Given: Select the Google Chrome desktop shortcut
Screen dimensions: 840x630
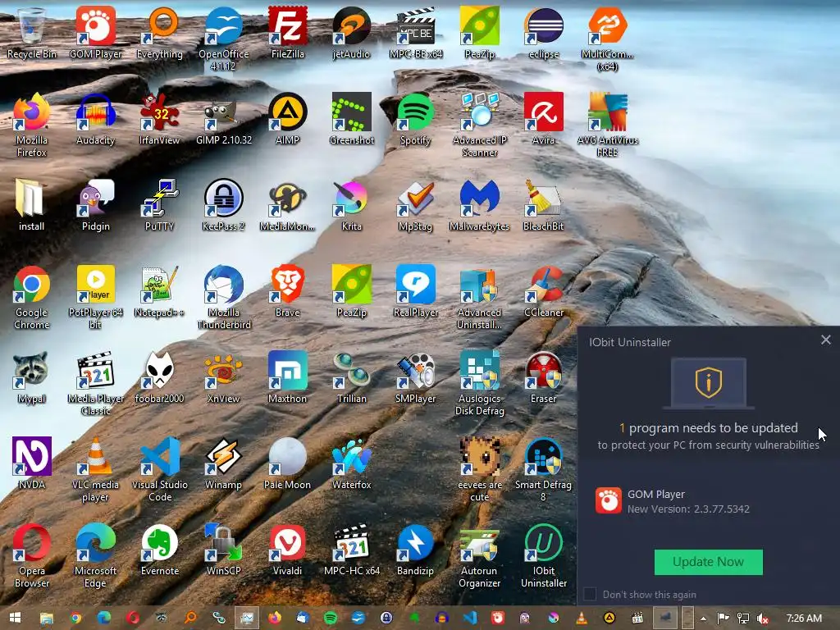Looking at the screenshot, I should point(32,297).
